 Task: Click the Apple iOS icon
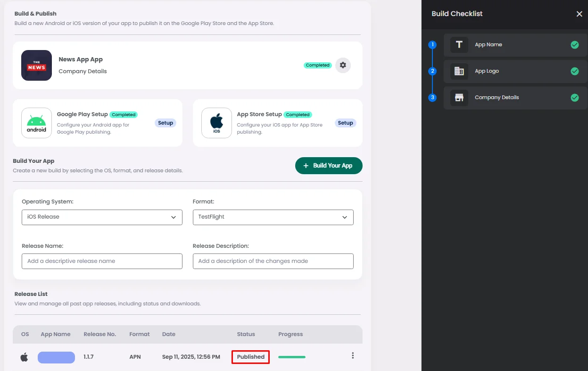216,123
